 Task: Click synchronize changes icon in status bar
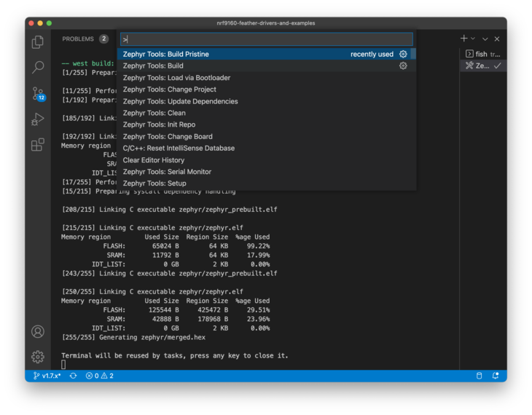[x=74, y=376]
